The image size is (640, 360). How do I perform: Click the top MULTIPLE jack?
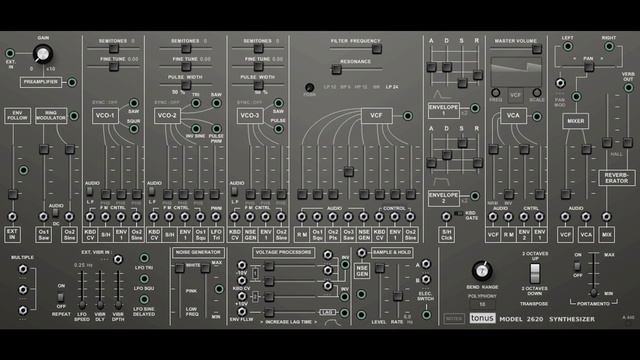[23, 269]
